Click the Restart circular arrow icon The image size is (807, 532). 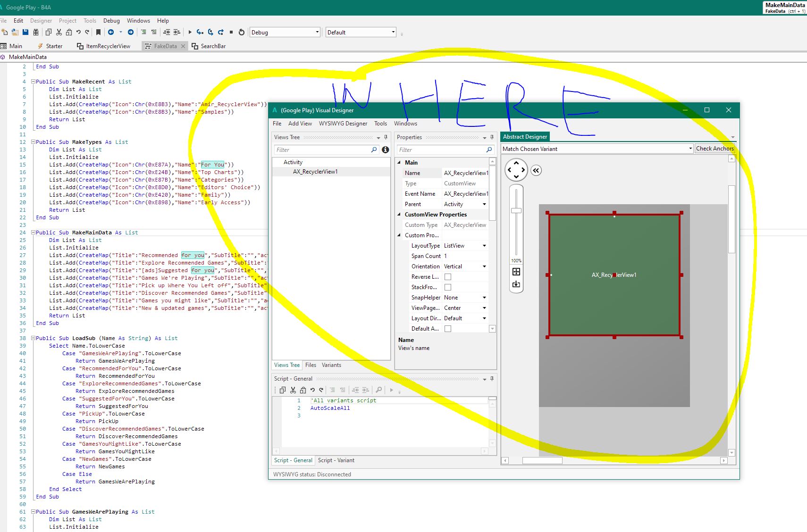(x=242, y=32)
